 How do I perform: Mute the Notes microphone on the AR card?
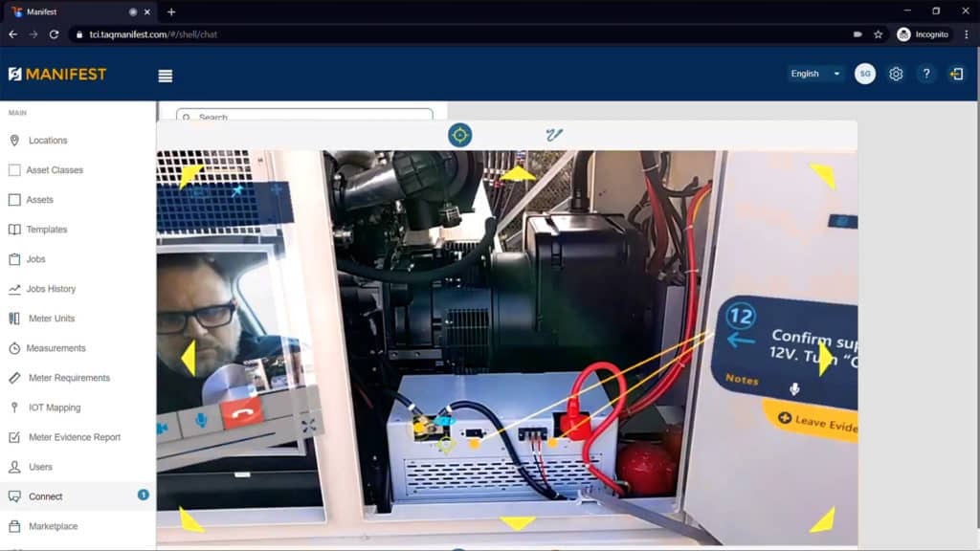click(794, 389)
